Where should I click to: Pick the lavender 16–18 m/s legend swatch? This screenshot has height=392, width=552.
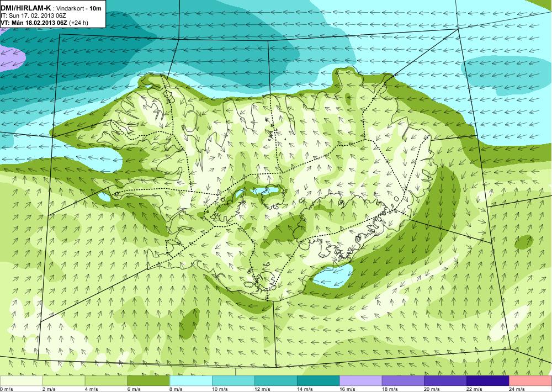(x=361, y=381)
